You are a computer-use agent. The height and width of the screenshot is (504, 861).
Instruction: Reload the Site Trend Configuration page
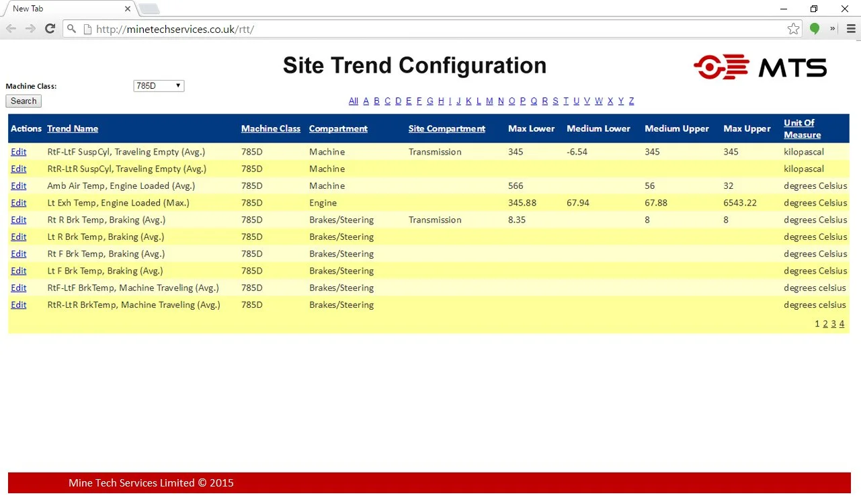50,29
